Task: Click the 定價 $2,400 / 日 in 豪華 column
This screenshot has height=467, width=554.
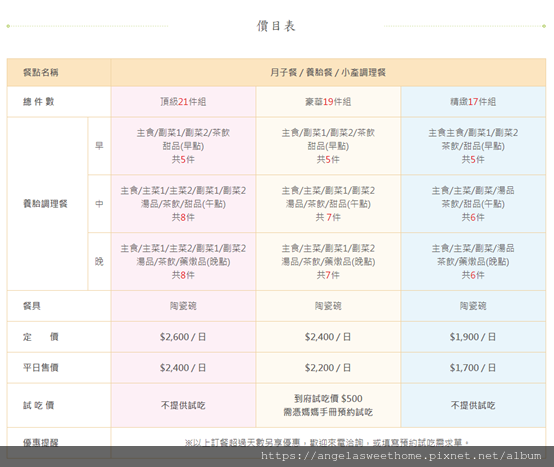Action: click(x=328, y=337)
